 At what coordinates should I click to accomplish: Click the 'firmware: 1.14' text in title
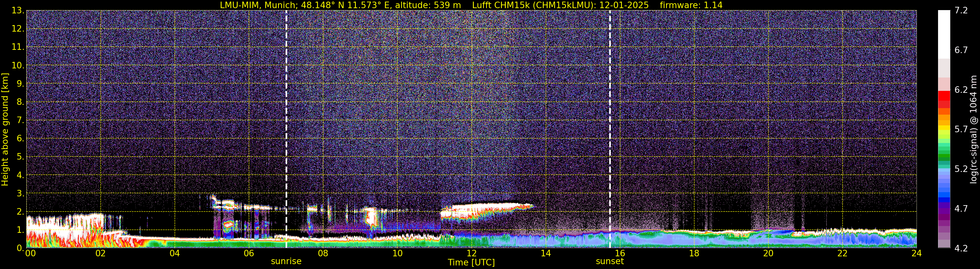(x=691, y=5)
